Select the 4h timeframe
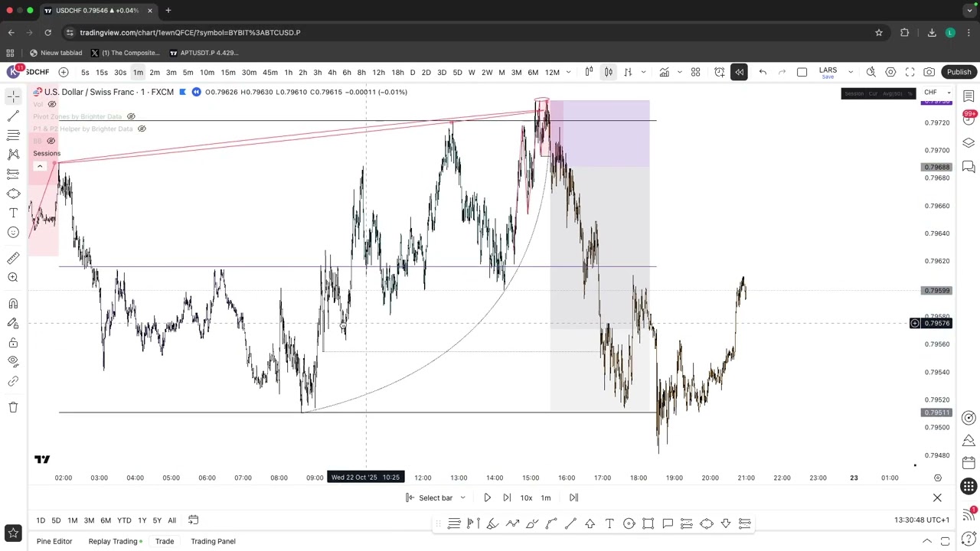The height and width of the screenshot is (551, 980). point(332,72)
